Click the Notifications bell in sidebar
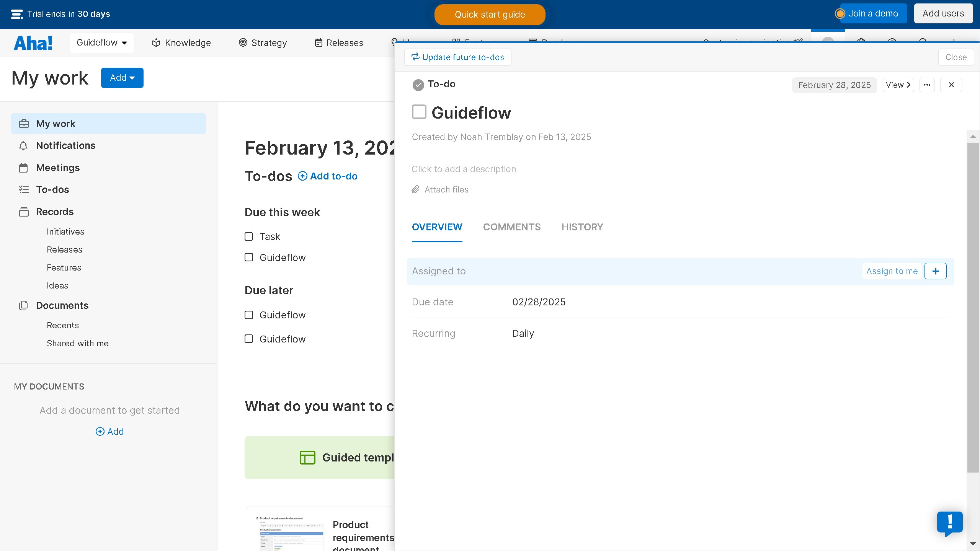 [x=23, y=146]
